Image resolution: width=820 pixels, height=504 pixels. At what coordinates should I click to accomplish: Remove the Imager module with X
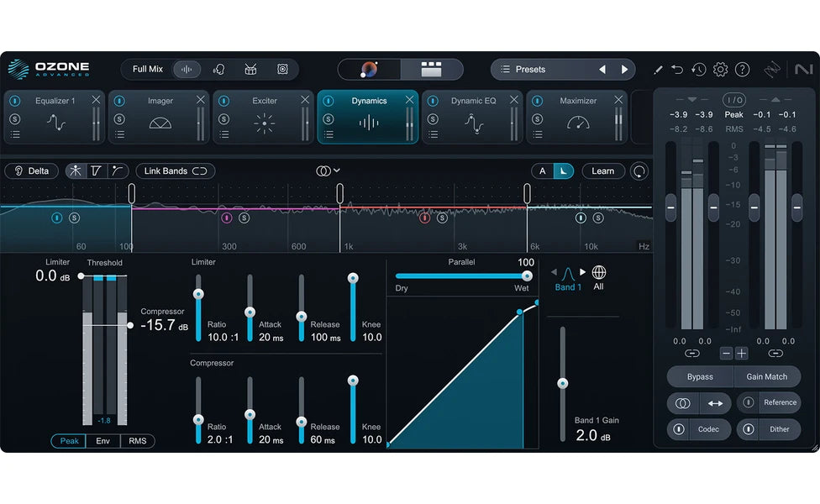click(x=201, y=100)
